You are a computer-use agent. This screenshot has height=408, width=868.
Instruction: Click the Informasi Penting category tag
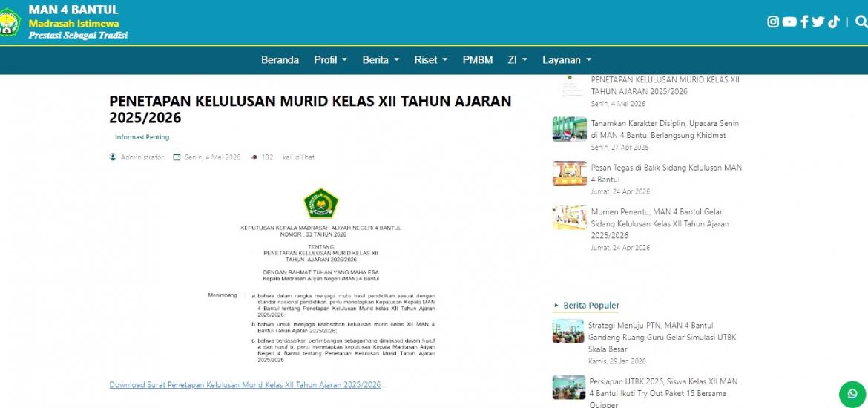click(142, 136)
